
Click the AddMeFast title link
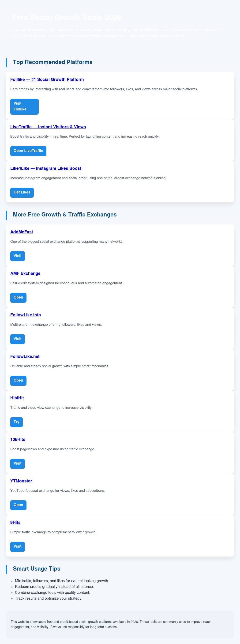22,232
